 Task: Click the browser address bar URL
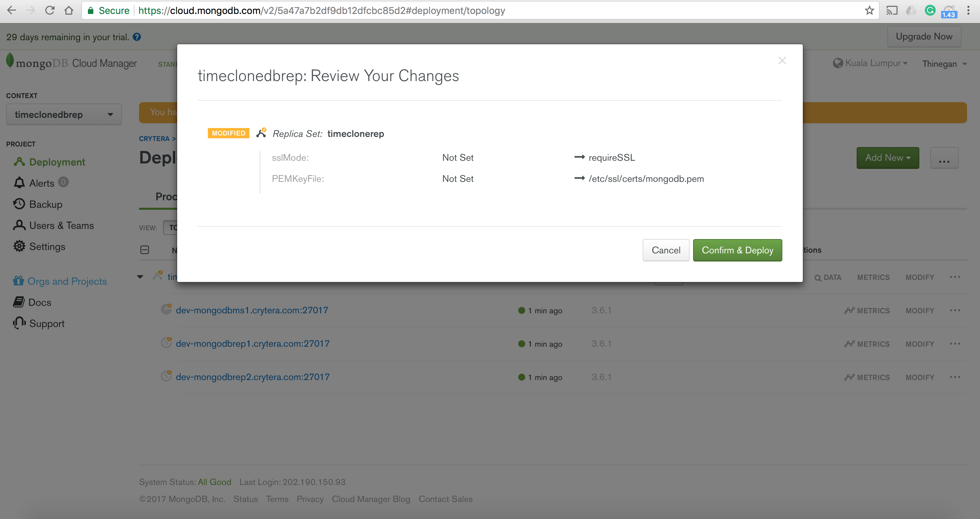(321, 10)
